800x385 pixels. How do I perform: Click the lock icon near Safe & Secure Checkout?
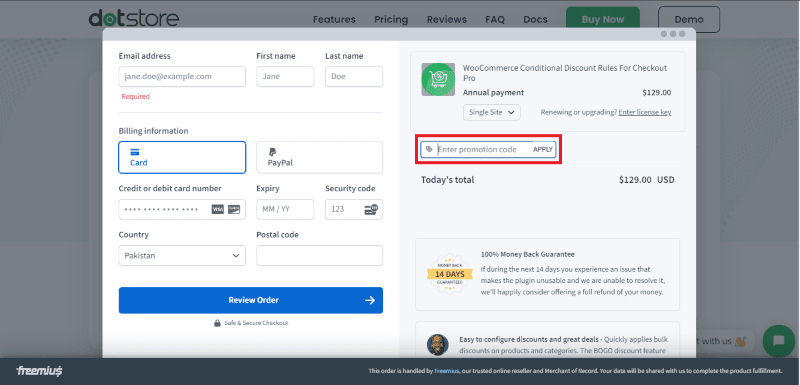[217, 323]
